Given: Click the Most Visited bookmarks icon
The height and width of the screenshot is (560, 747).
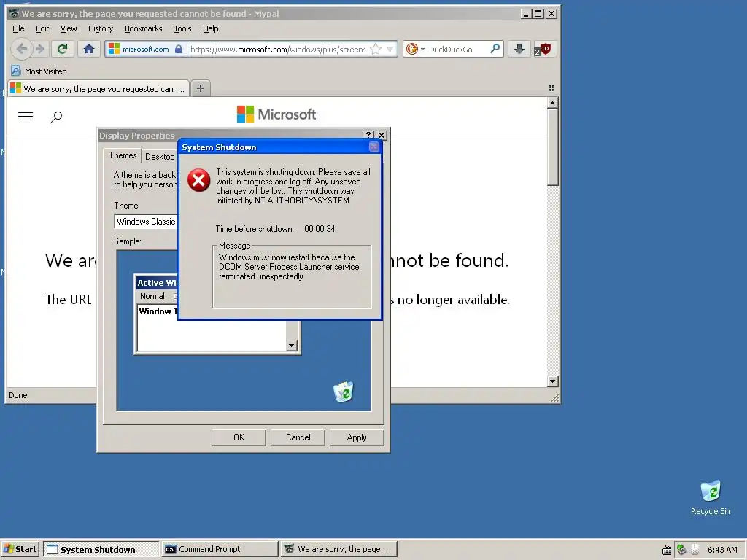Looking at the screenshot, I should tap(16, 71).
